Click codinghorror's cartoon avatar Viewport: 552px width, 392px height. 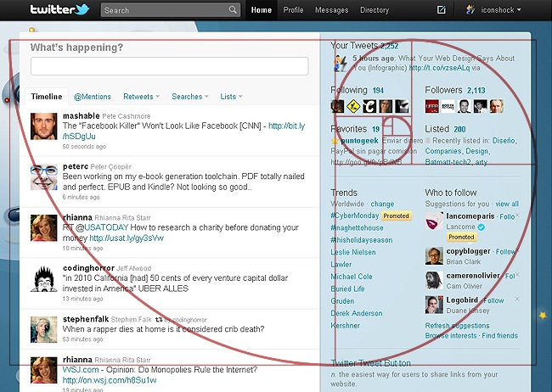click(44, 278)
